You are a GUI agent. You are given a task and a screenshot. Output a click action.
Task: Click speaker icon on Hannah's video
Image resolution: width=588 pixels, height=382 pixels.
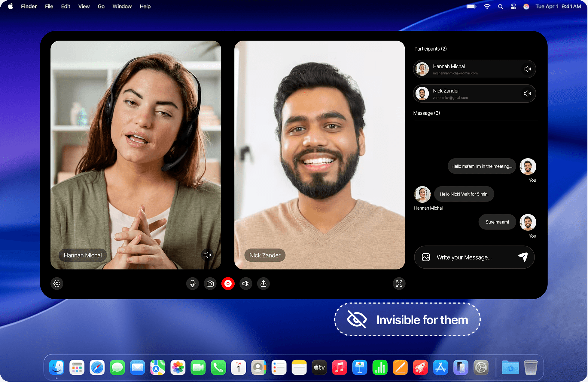[x=207, y=255]
